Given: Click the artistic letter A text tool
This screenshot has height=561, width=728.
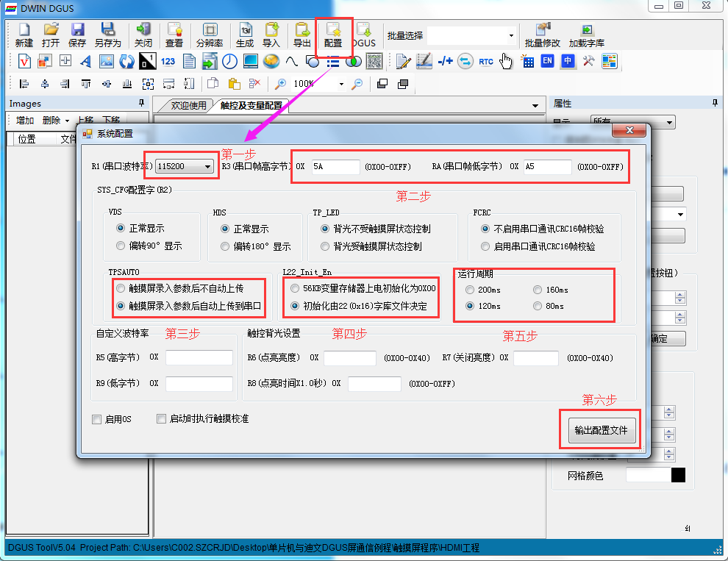Looking at the screenshot, I should (x=86, y=61).
